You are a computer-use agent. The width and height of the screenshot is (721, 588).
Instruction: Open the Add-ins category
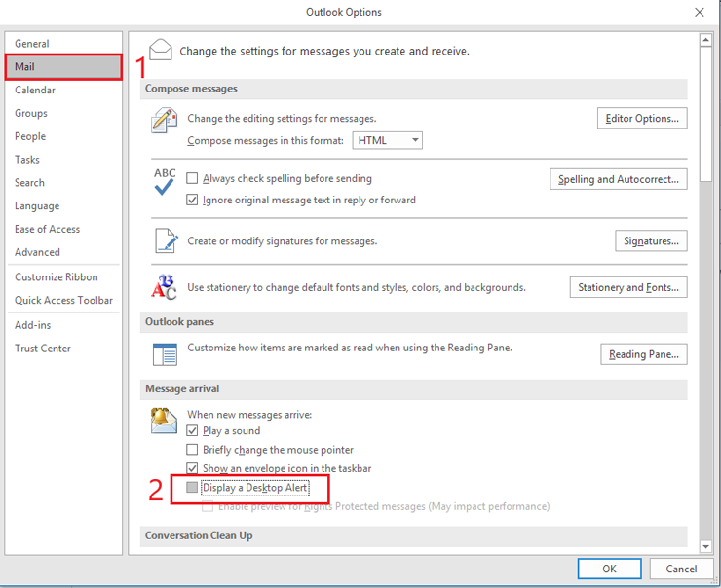pos(63,325)
